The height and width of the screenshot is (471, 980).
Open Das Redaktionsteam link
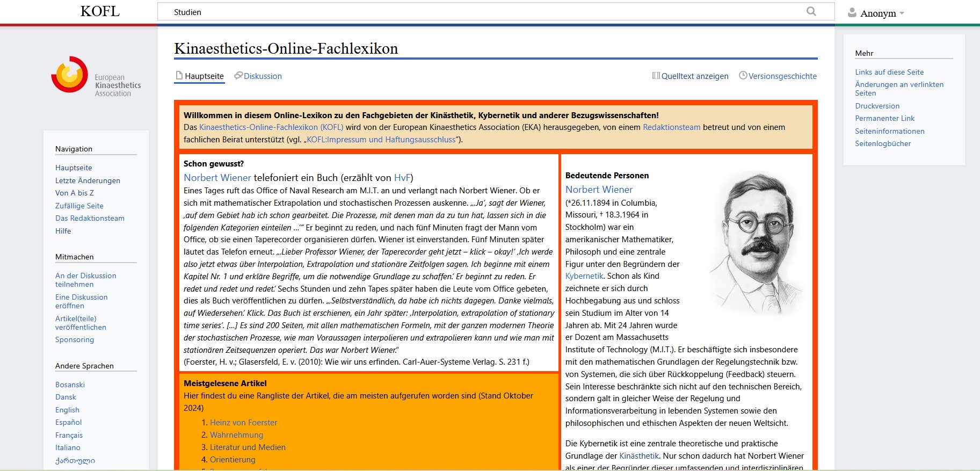[90, 218]
